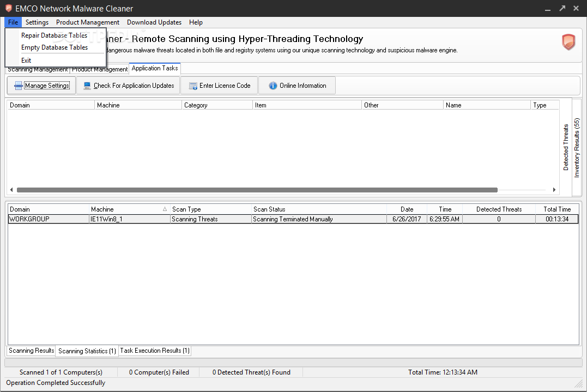Screen dimensions: 587x392
Task: Choose Empty Database Tables
Action: 56,47
